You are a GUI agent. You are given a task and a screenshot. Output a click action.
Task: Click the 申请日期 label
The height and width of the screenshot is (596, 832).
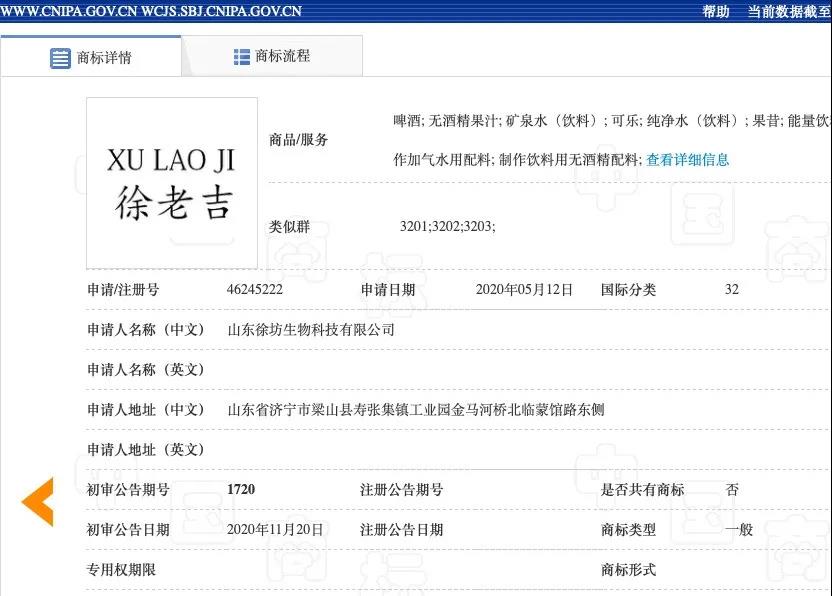click(x=388, y=290)
